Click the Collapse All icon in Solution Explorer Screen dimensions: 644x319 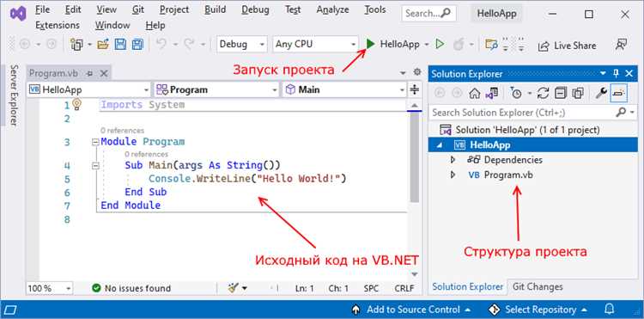(561, 94)
